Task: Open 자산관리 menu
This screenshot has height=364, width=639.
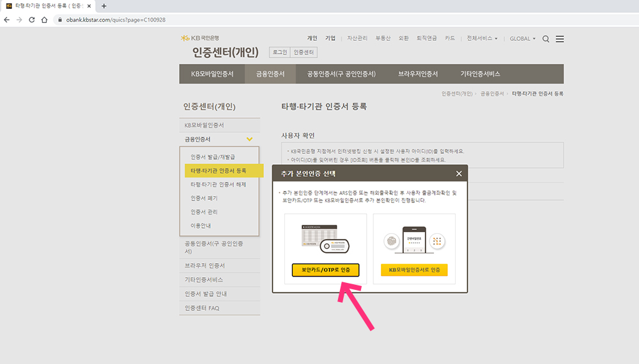Action: [357, 38]
